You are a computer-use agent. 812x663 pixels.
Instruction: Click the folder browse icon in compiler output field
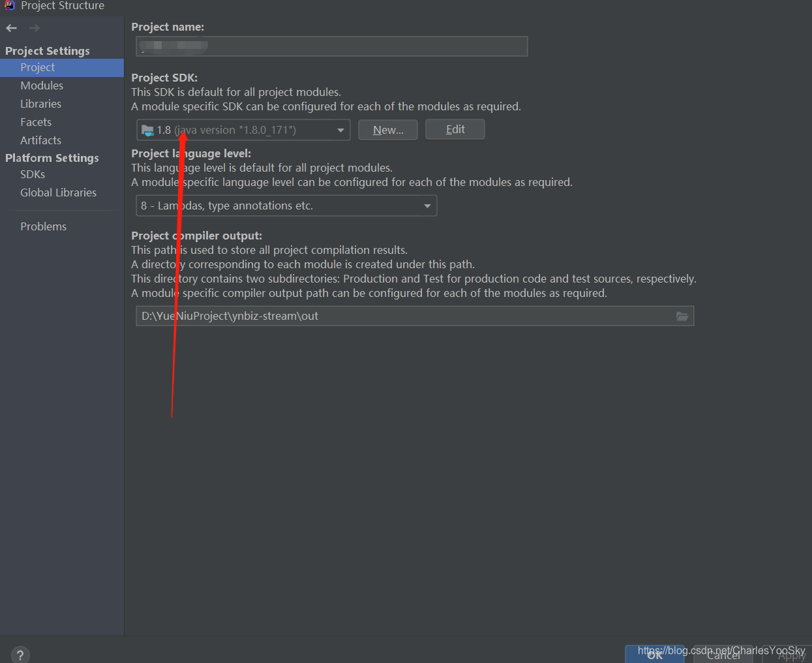[x=682, y=316]
